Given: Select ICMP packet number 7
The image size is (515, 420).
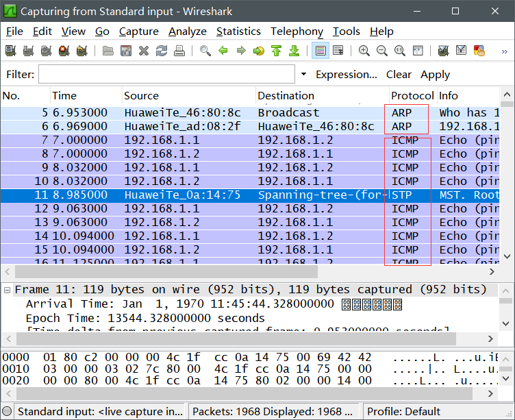Looking at the screenshot, I should [x=250, y=140].
